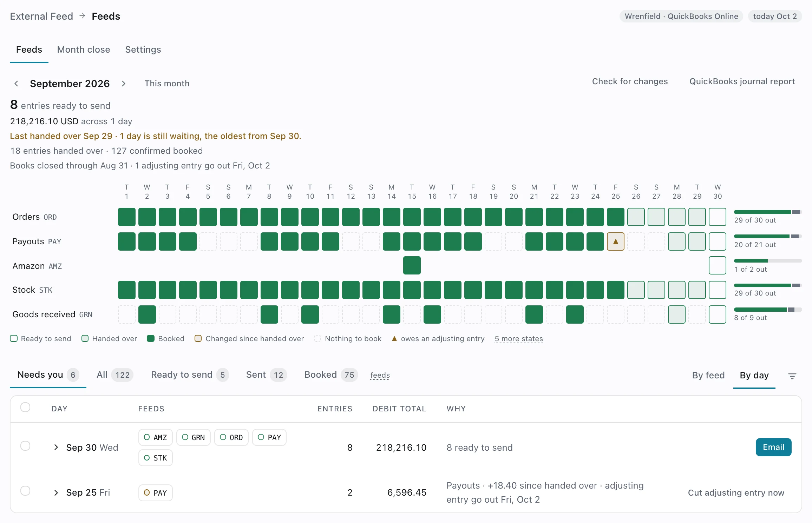
Task: Go to next month with right chevron
Action: point(124,84)
